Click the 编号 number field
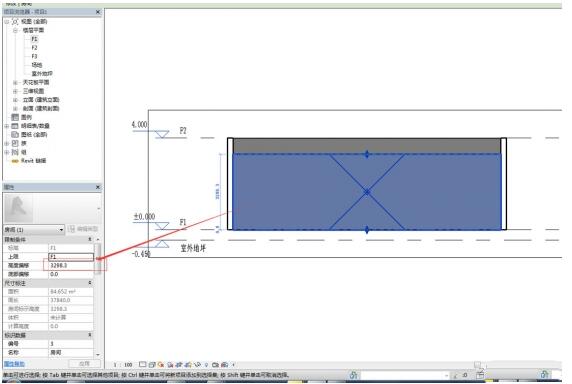The width and height of the screenshot is (572, 384). 71,344
